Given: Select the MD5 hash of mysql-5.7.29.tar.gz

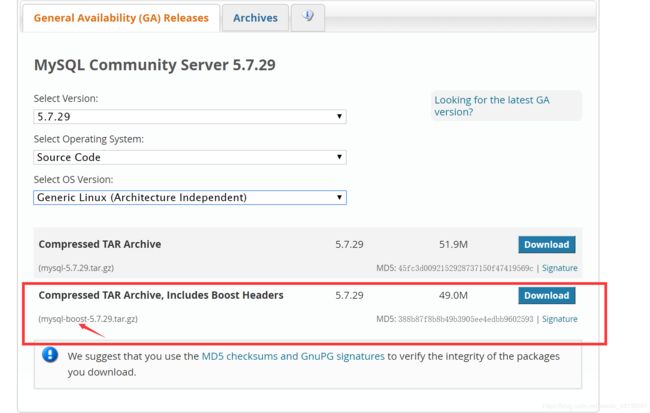Looking at the screenshot, I should point(466,268).
